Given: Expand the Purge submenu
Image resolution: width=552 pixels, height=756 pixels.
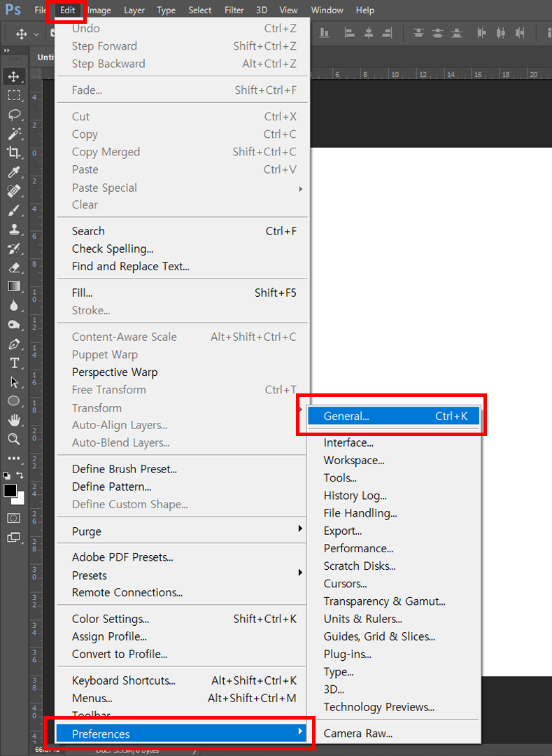Looking at the screenshot, I should pos(182,531).
